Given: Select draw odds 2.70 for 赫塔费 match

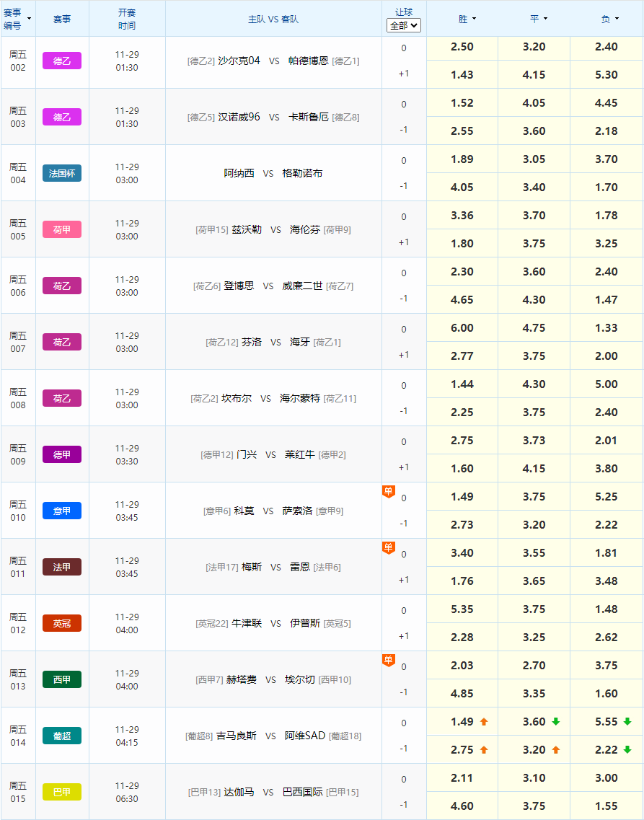Looking at the screenshot, I should click(x=534, y=665).
